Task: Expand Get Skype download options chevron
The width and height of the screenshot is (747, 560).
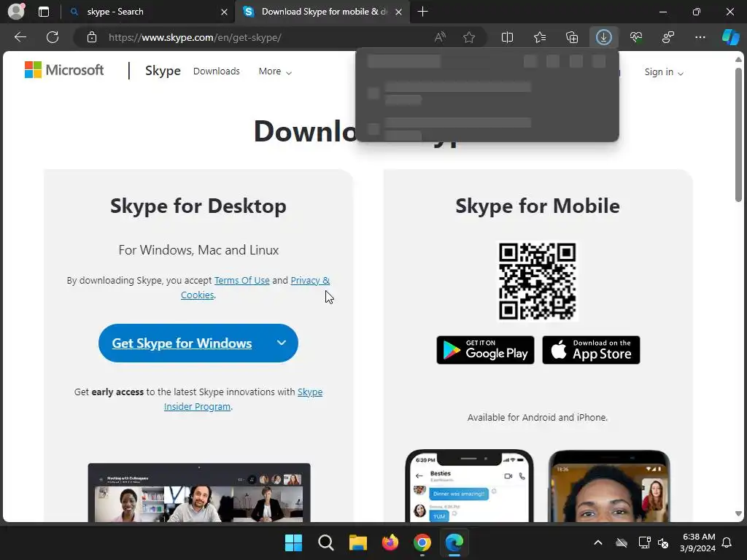Action: pos(282,343)
